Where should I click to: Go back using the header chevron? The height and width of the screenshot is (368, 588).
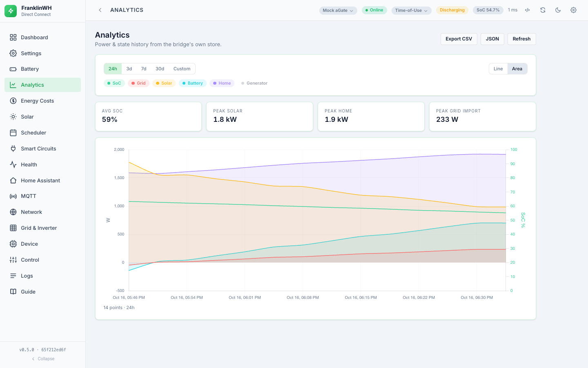[x=100, y=10]
